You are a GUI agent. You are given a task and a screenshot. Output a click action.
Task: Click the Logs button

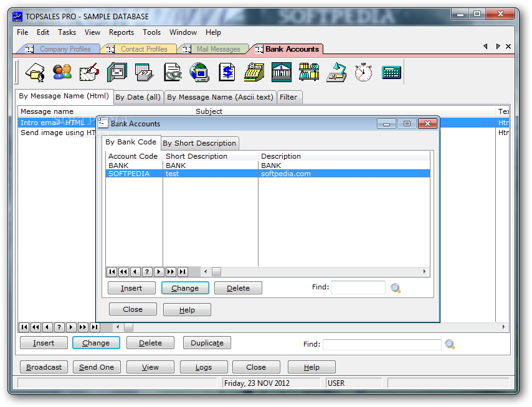click(204, 367)
